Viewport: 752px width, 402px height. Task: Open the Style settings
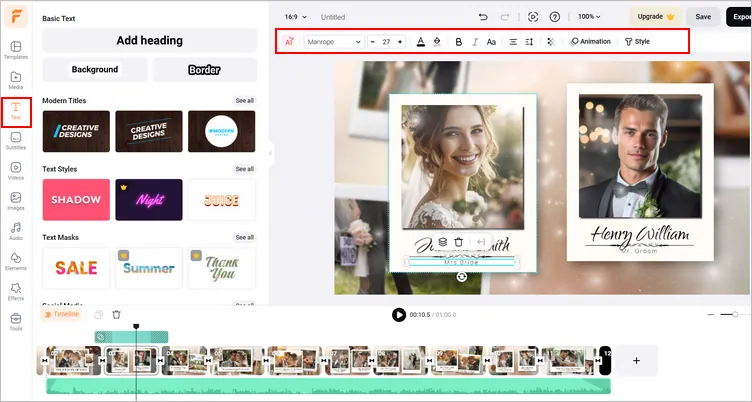[x=637, y=42]
